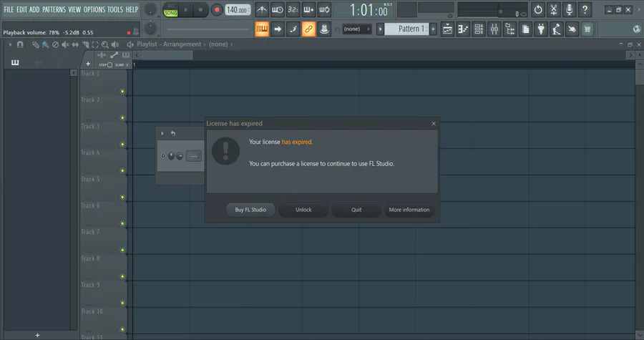Stop playback with the stop button
Image resolution: width=644 pixels, height=340 pixels.
click(x=200, y=10)
